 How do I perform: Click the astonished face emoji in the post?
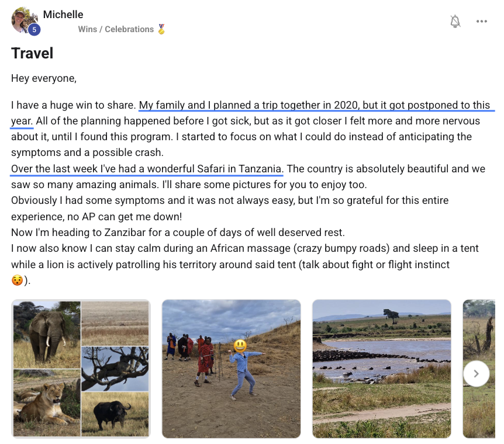[x=18, y=280]
